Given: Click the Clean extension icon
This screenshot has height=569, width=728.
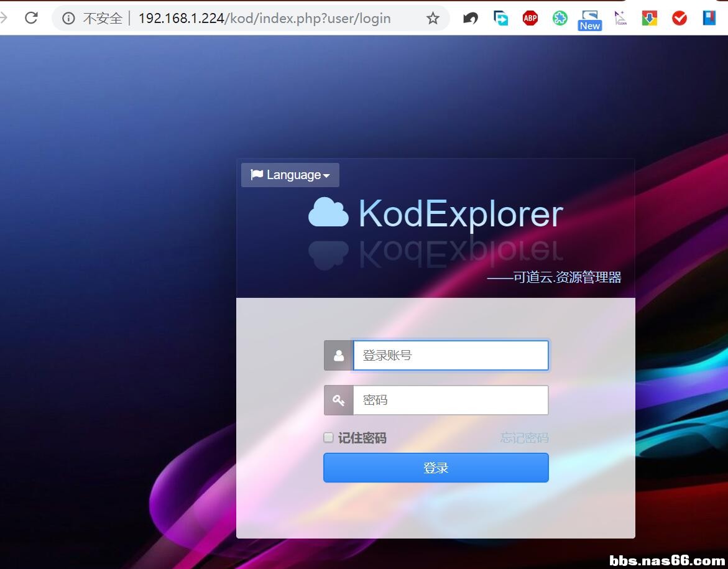Looking at the screenshot, I should [x=620, y=18].
